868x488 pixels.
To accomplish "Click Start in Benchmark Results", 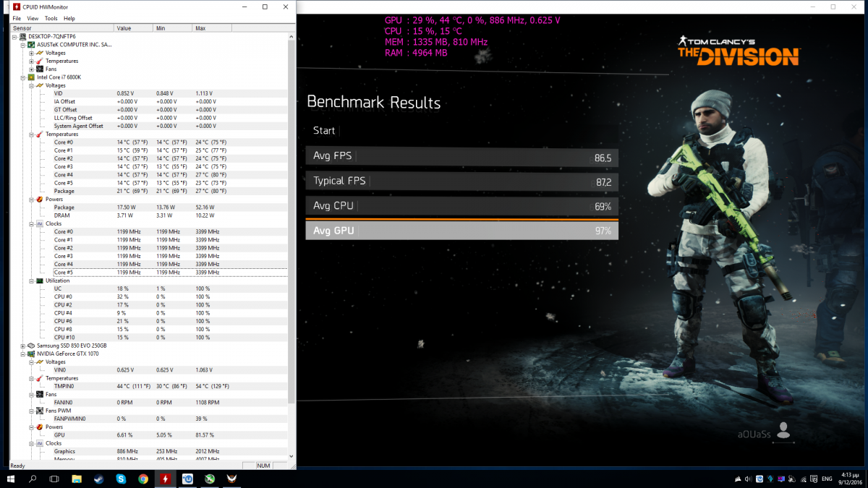I will coord(324,131).
